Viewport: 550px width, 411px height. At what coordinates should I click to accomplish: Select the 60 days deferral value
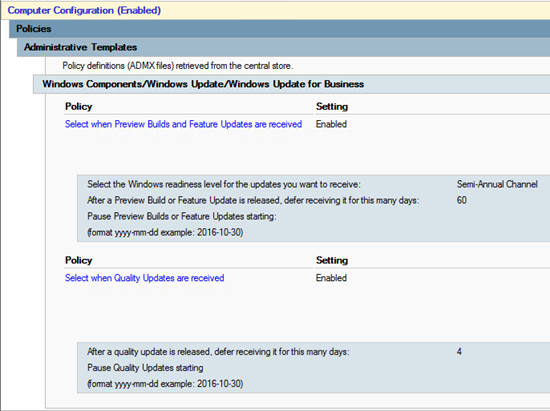coord(462,200)
